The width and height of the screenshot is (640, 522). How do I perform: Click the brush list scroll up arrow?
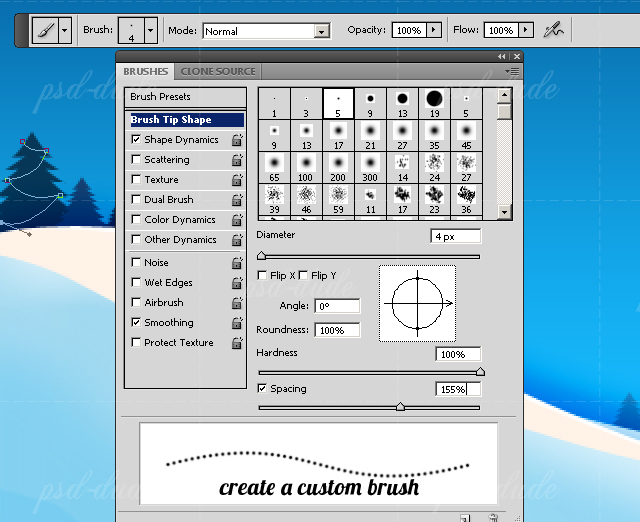pos(504,96)
